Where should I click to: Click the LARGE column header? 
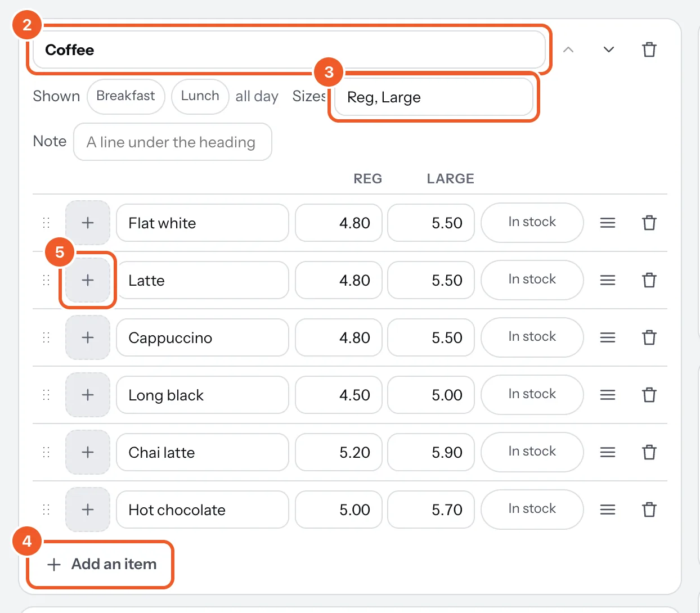pyautogui.click(x=450, y=179)
